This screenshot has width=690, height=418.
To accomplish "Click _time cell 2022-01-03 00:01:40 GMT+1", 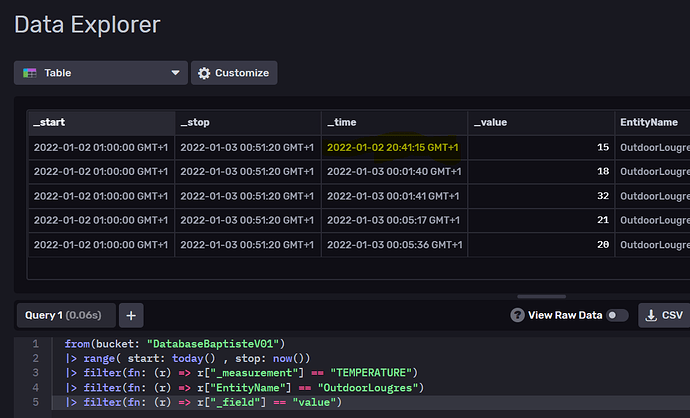I will [394, 172].
